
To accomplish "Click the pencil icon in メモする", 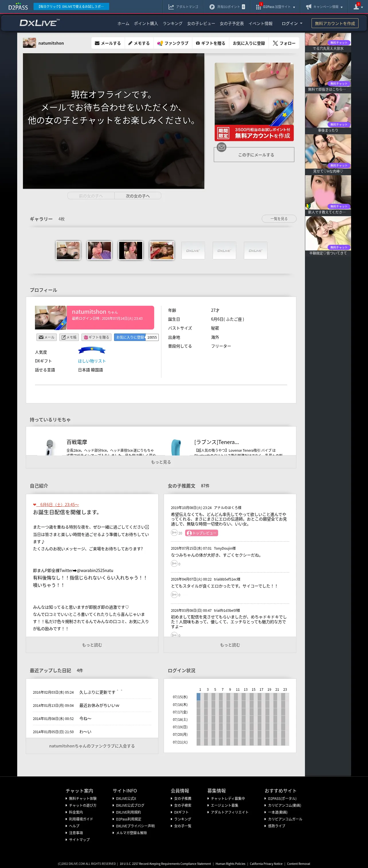I will click(130, 43).
